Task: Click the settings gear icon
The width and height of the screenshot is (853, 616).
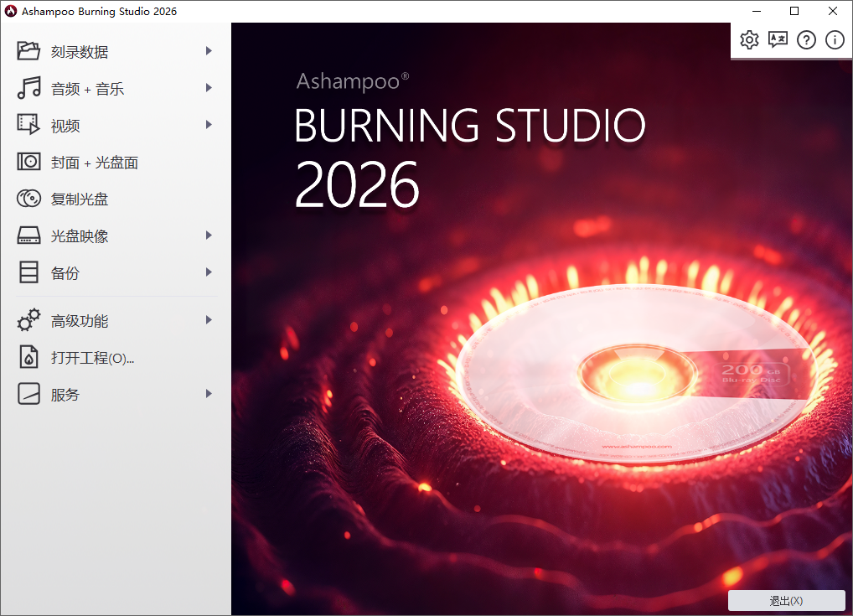Action: (749, 39)
